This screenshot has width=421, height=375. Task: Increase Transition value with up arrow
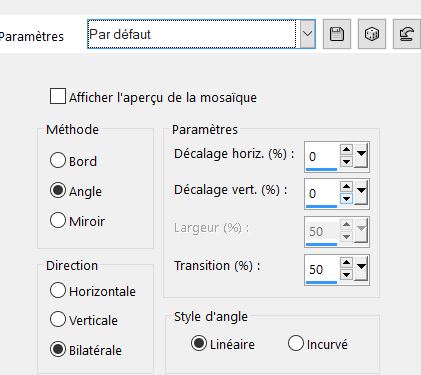click(x=346, y=262)
